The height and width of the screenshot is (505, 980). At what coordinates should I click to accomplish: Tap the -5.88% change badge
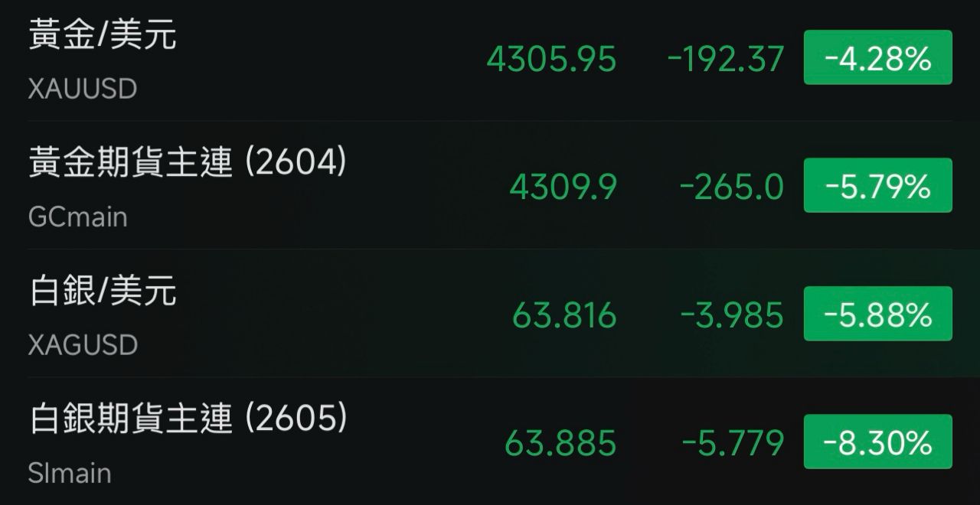pyautogui.click(x=877, y=314)
